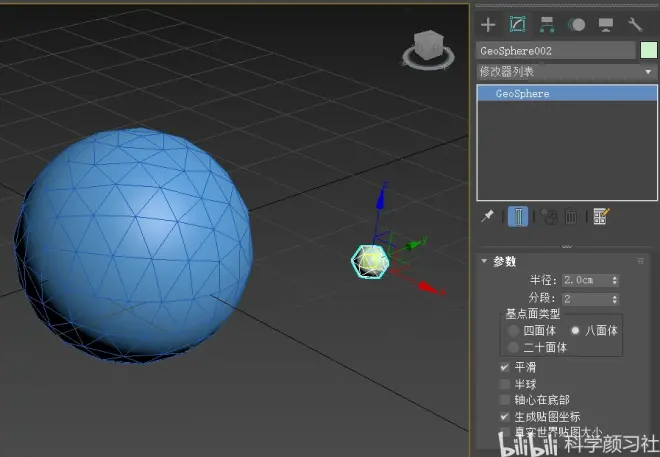Select the small highlighted geosphere object
The height and width of the screenshot is (457, 660).
point(370,262)
